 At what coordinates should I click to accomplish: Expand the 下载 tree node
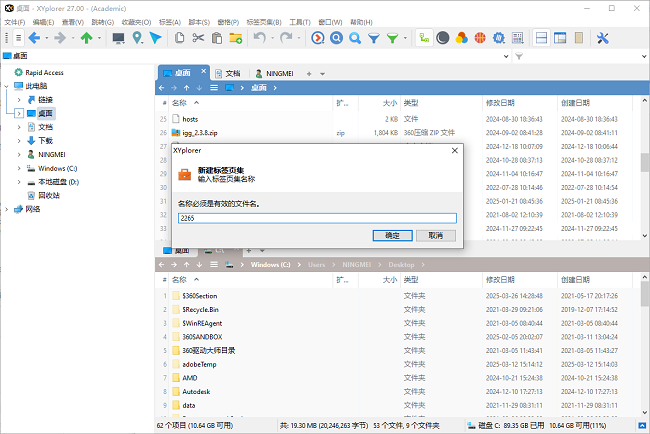(x=19, y=141)
